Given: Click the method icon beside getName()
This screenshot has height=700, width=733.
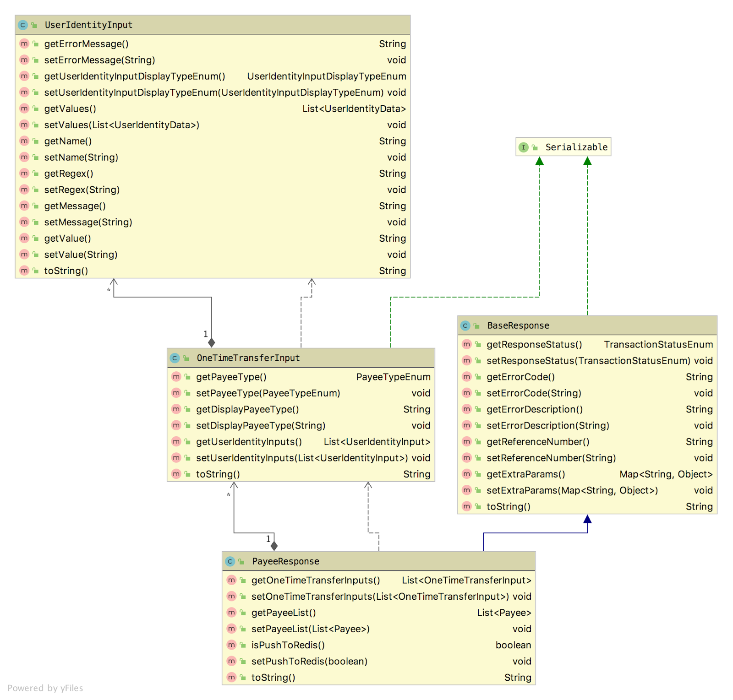Looking at the screenshot, I should pyautogui.click(x=24, y=141).
